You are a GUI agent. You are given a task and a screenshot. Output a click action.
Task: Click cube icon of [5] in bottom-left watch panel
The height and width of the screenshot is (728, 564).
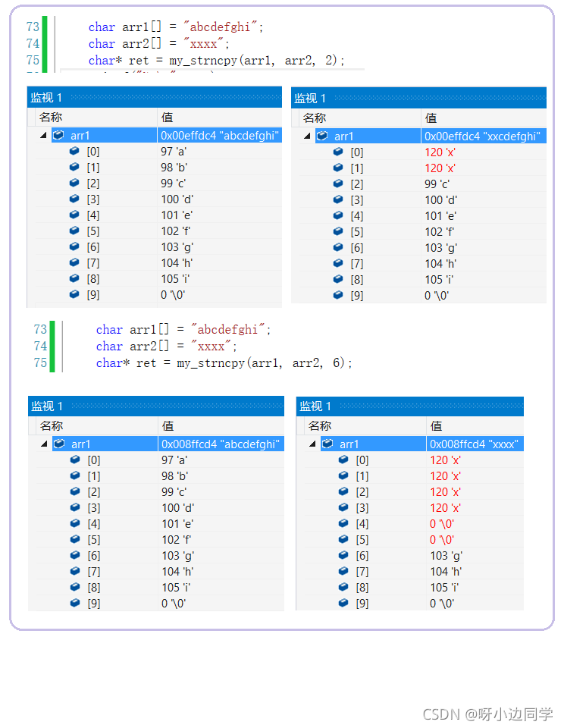pos(75,539)
